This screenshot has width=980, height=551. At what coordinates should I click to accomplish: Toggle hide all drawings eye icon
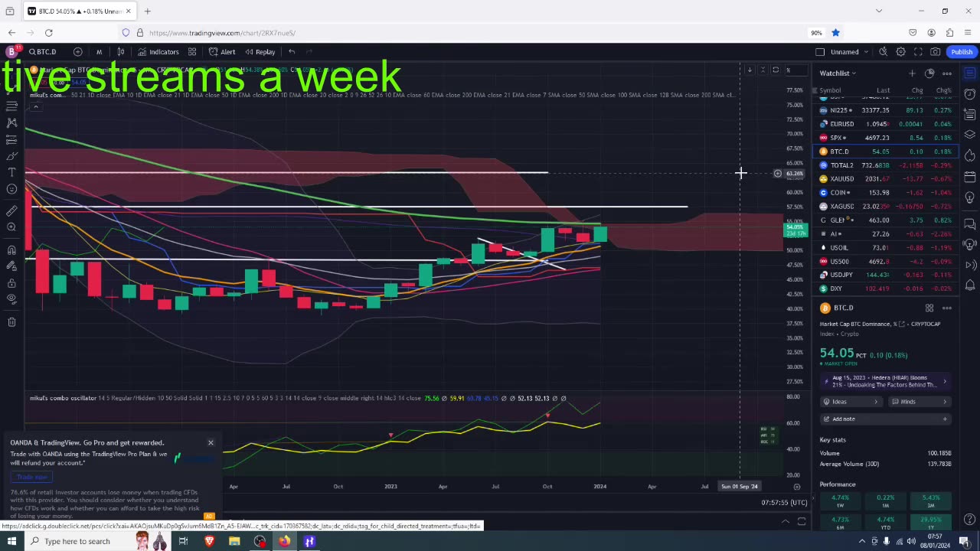[11, 298]
